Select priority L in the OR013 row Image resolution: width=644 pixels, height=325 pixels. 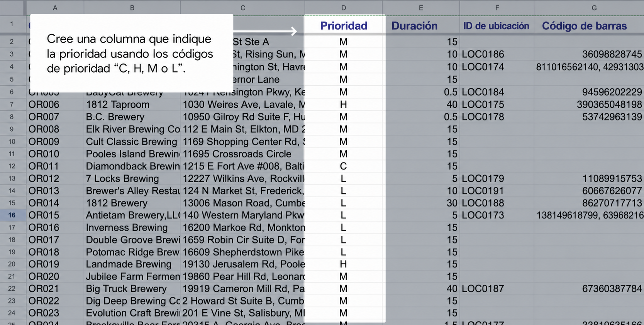(x=343, y=191)
